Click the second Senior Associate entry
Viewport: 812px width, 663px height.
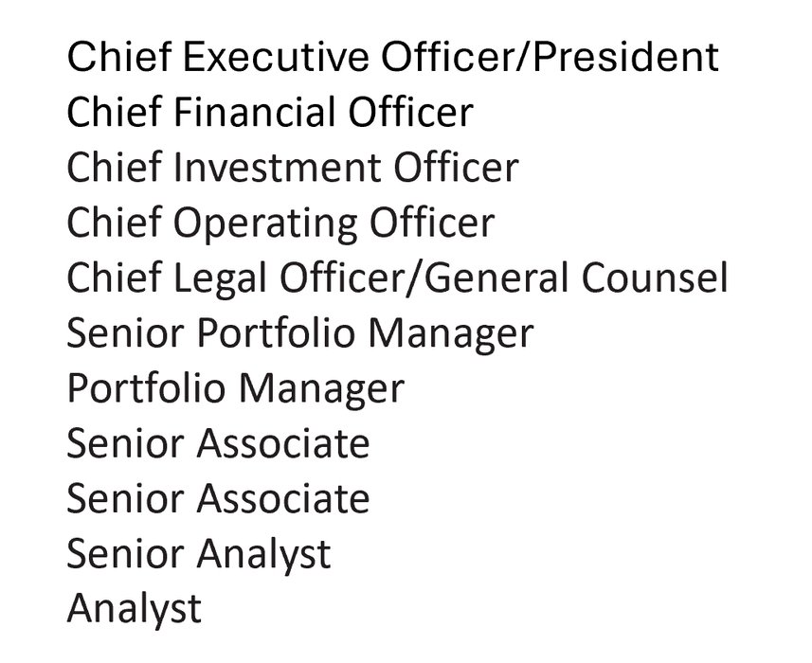pos(218,498)
